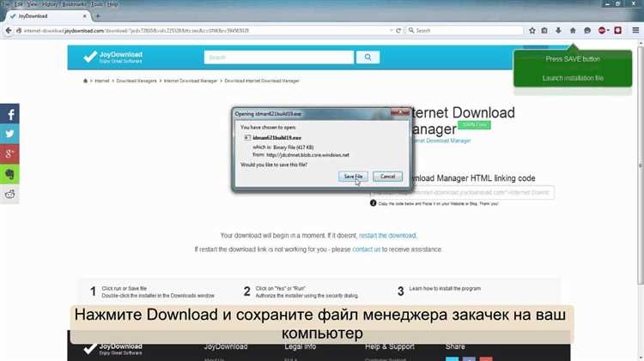
Task: Open the Bookmarks menu
Action: 74,4
